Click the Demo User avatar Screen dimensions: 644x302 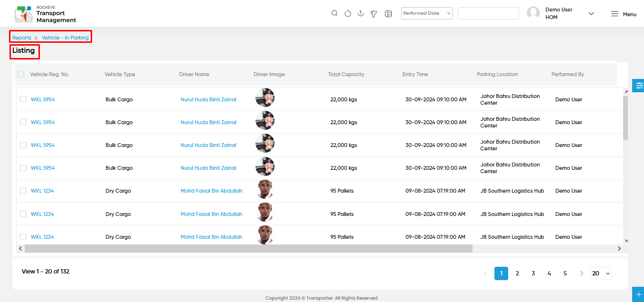533,13
